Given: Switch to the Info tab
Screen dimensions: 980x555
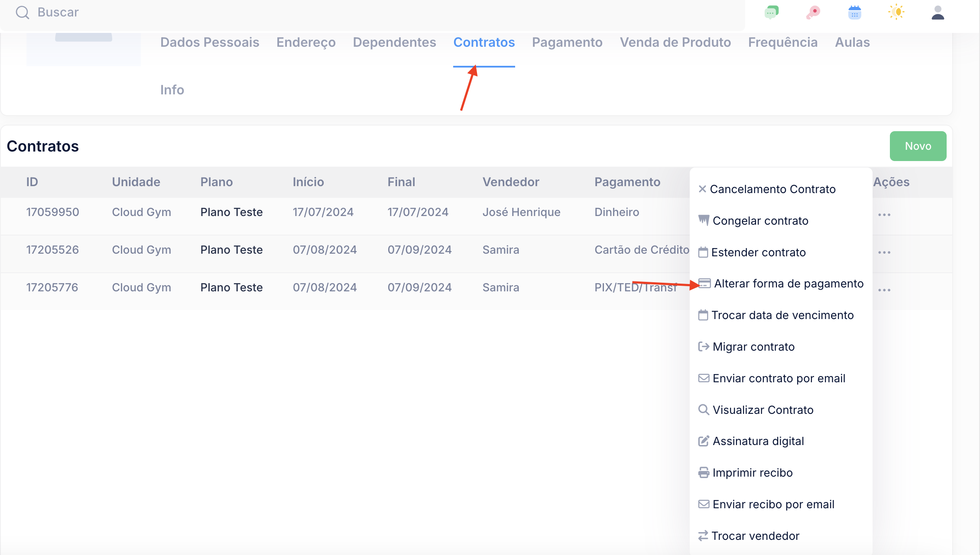Looking at the screenshot, I should coord(172,90).
